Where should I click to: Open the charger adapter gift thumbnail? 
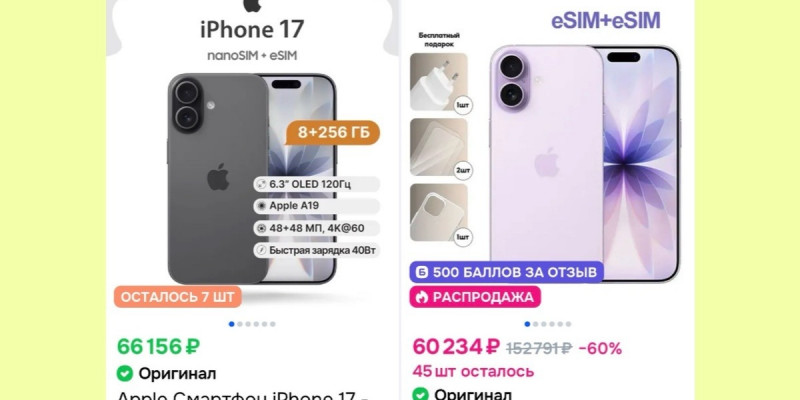[x=439, y=82]
